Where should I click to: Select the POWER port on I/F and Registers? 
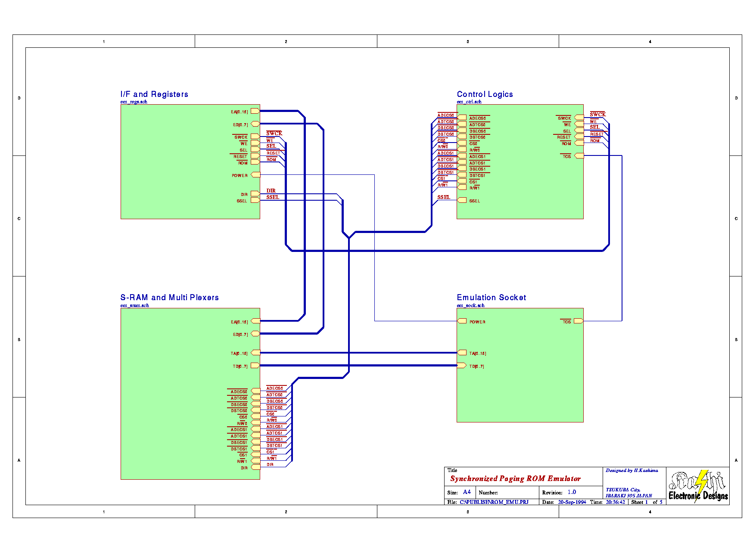click(x=256, y=175)
